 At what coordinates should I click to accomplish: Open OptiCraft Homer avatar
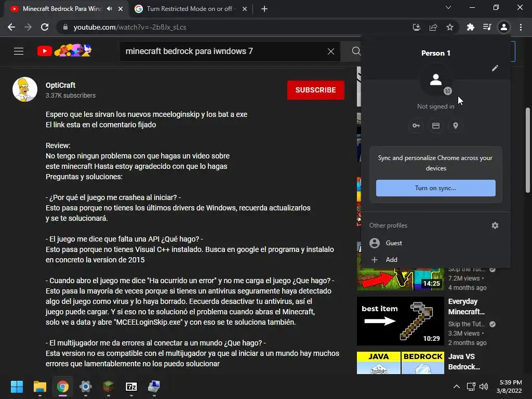[25, 89]
